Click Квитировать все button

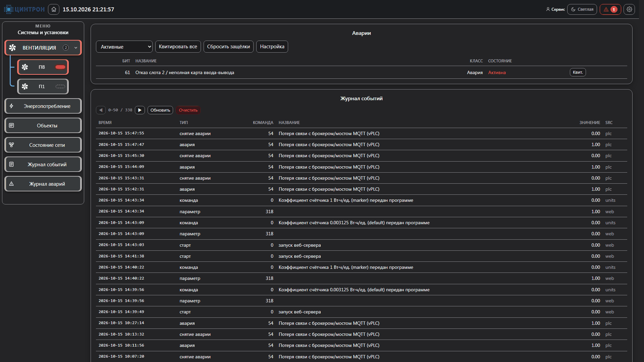point(178,47)
